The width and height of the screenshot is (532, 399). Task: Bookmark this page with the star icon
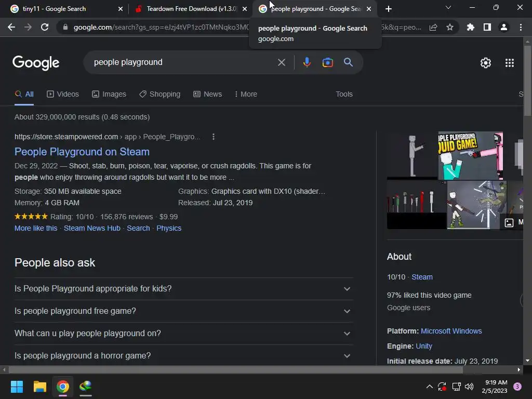point(449,27)
